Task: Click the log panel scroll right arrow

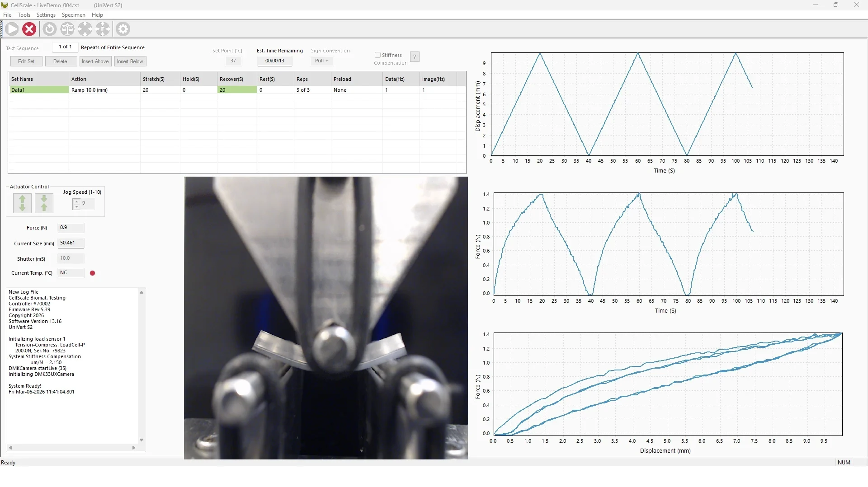Action: [134, 448]
